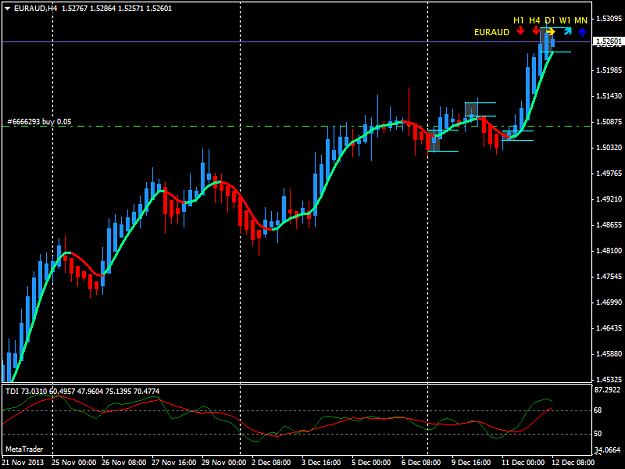Click price scale value 1.53095
Screen dimensions: 625x469
(609, 18)
